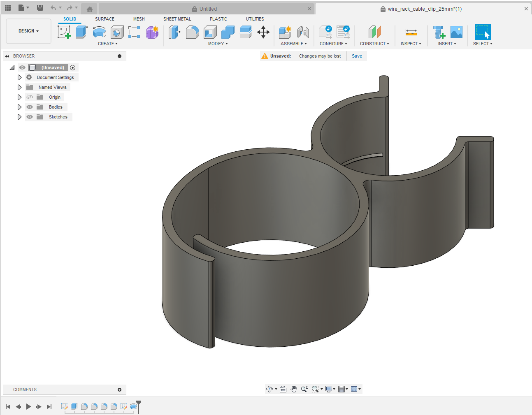532x415 pixels.
Task: Show the hidden Origin folder
Action: click(30, 97)
